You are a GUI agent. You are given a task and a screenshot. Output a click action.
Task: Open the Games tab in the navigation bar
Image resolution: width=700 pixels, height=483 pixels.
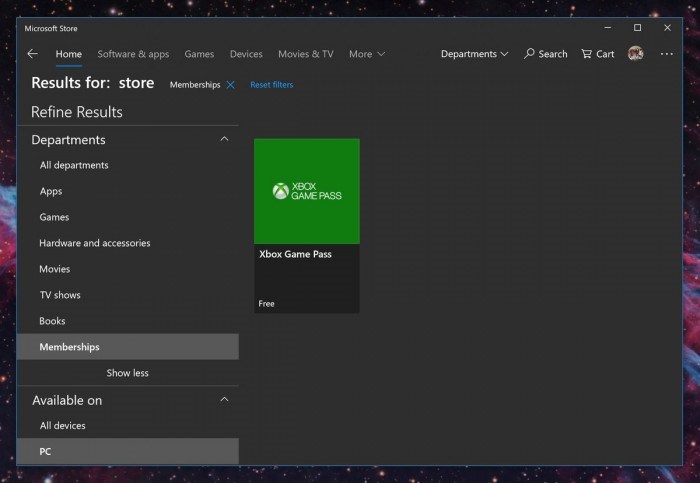199,54
